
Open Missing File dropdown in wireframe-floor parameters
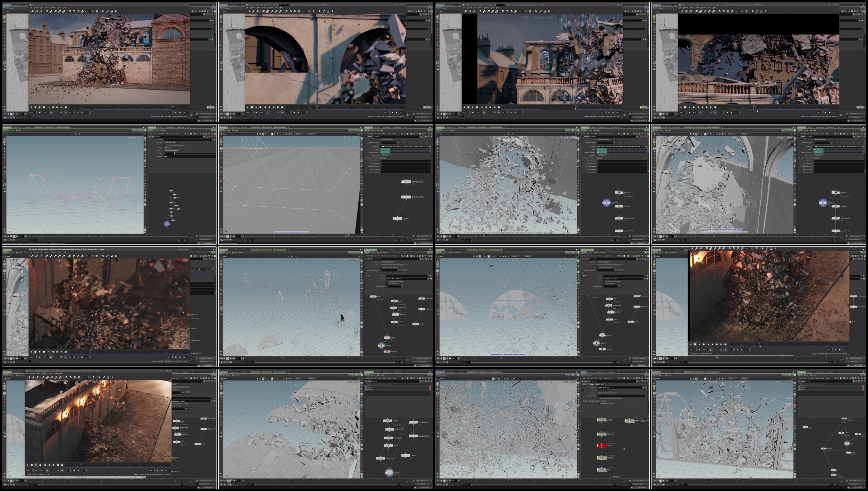[x=387, y=155]
